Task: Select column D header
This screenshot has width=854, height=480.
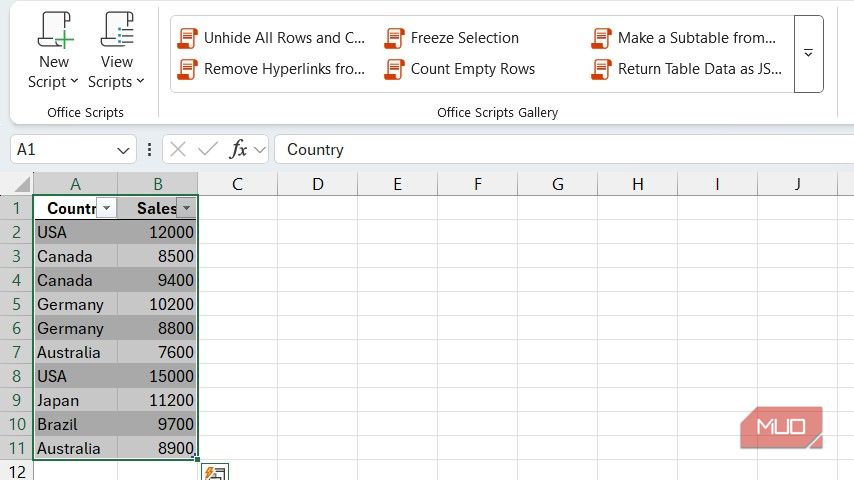Action: click(x=318, y=184)
